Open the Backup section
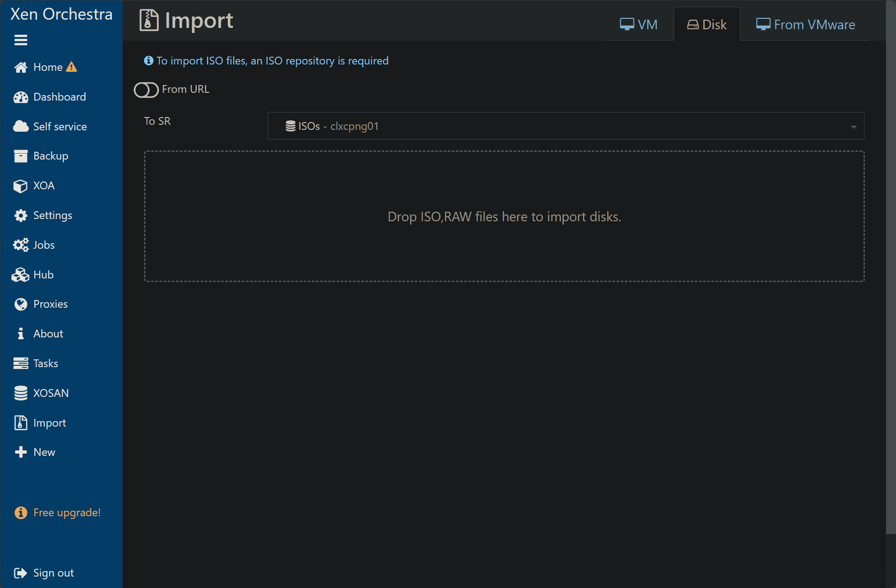896x588 pixels. tap(51, 155)
